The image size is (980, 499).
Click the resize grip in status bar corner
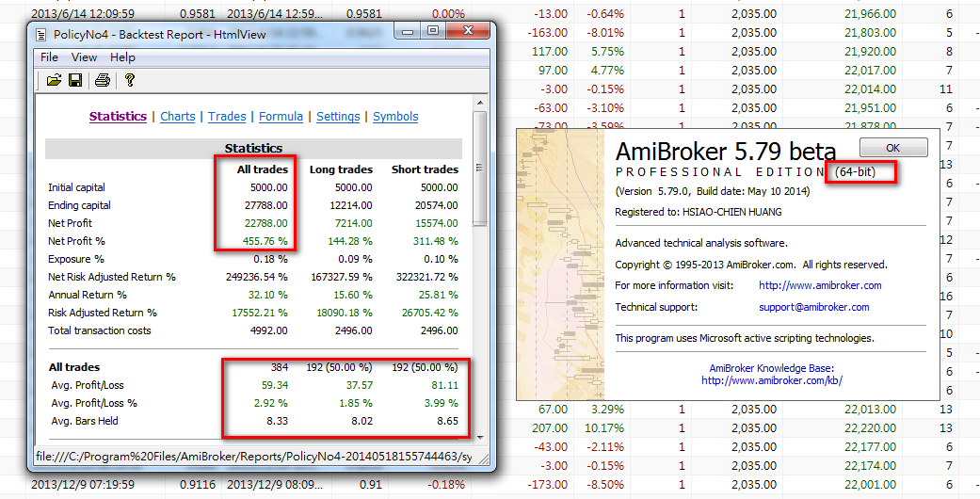pos(483,458)
